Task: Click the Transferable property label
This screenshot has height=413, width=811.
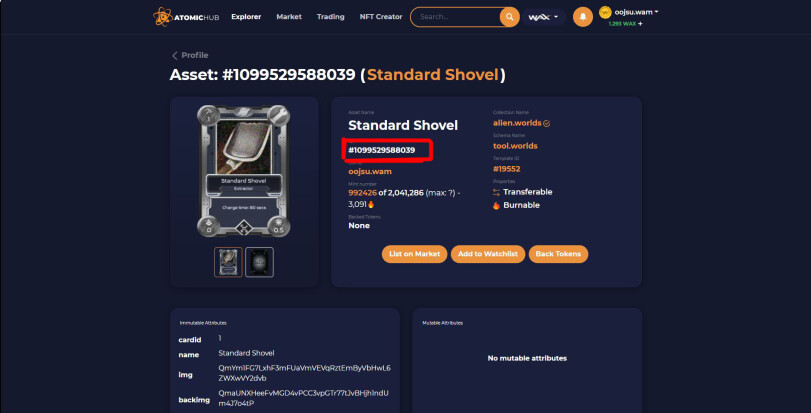Action: coord(528,192)
